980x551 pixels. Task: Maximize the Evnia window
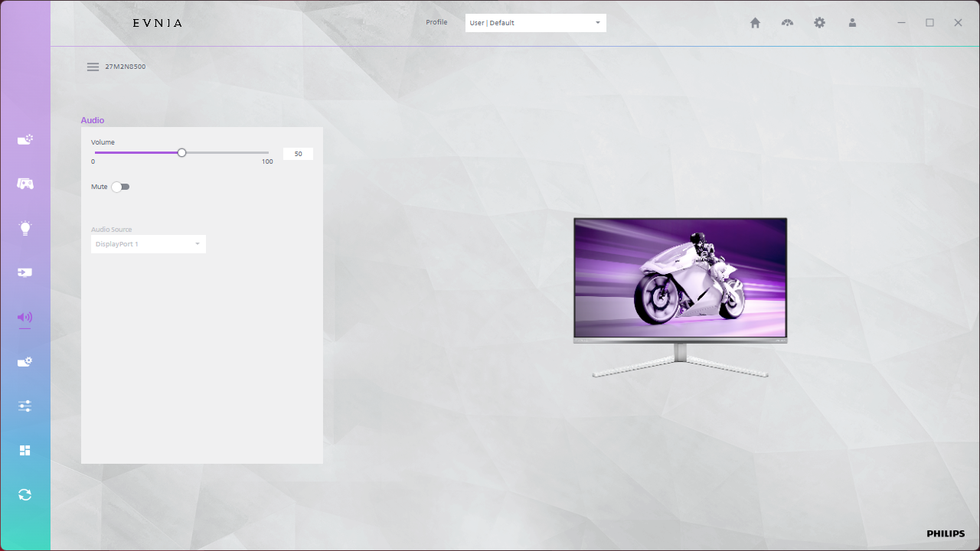coord(929,23)
